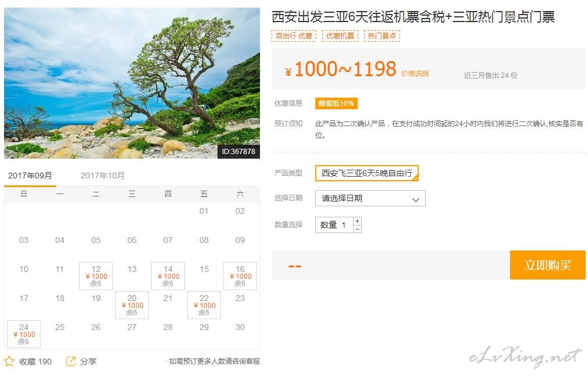Pick September 14 priced ¥1000
Image resolution: width=588 pixels, height=376 pixels.
coord(168,276)
